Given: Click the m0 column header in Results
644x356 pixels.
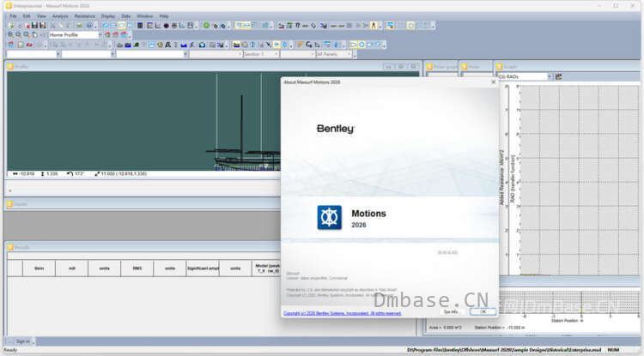Looking at the screenshot, I should click(x=72, y=269).
